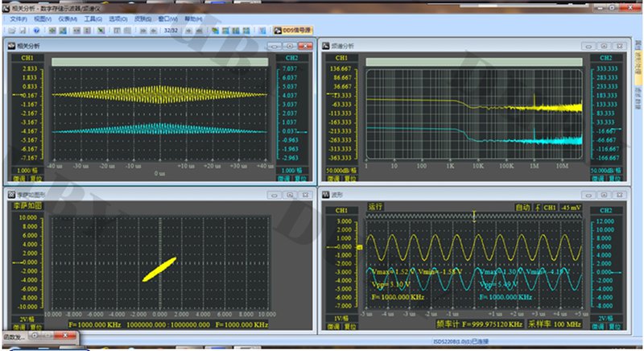Click the open file toolbar icon
The height and width of the screenshot is (351, 644).
point(12,31)
